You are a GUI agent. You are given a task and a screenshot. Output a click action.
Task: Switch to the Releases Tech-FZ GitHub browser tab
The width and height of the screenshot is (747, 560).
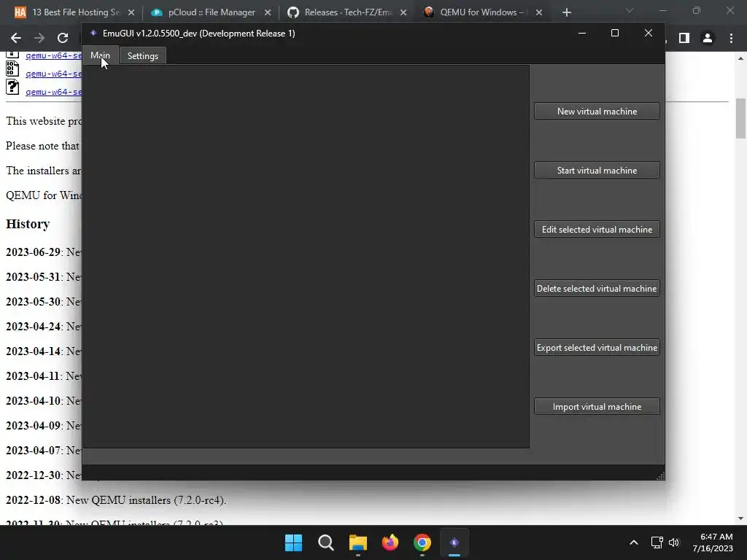(x=347, y=12)
